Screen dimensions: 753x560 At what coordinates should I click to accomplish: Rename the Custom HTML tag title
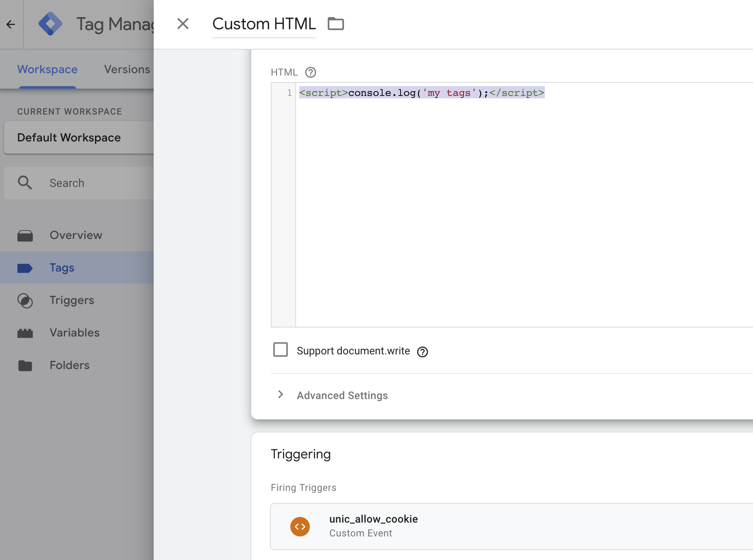click(264, 24)
